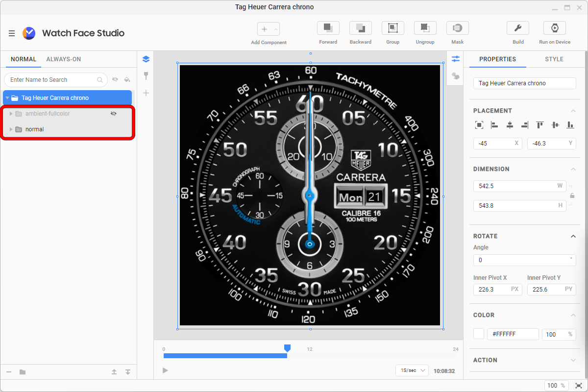
Task: Switch to the NORMAL tab
Action: [24, 59]
